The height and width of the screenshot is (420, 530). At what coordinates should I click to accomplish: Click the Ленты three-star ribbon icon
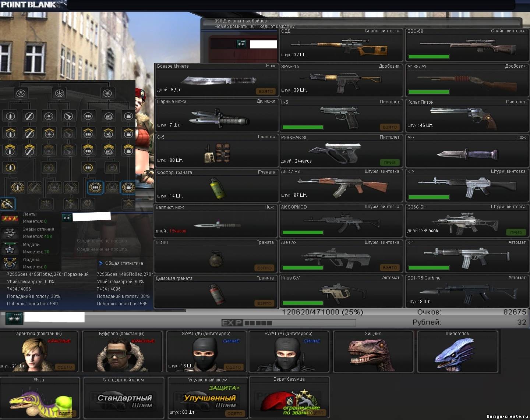pyautogui.click(x=10, y=218)
